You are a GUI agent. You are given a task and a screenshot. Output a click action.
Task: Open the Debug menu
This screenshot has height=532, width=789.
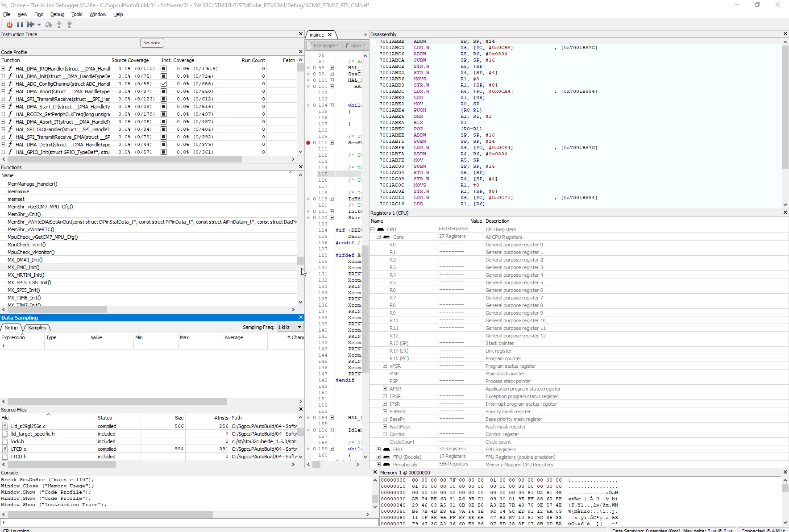point(57,14)
